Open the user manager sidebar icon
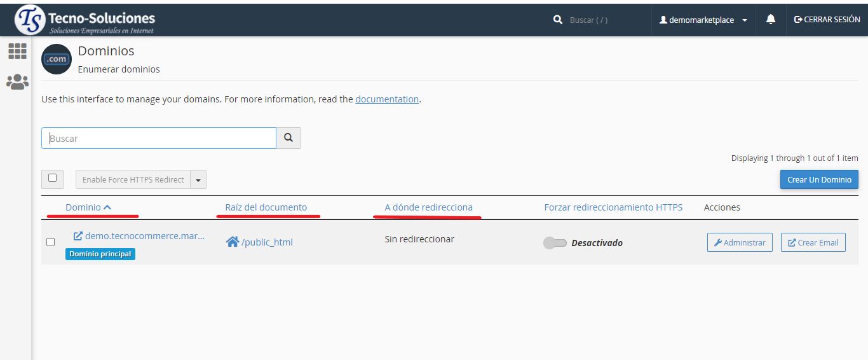The height and width of the screenshot is (360, 868). coord(17,81)
